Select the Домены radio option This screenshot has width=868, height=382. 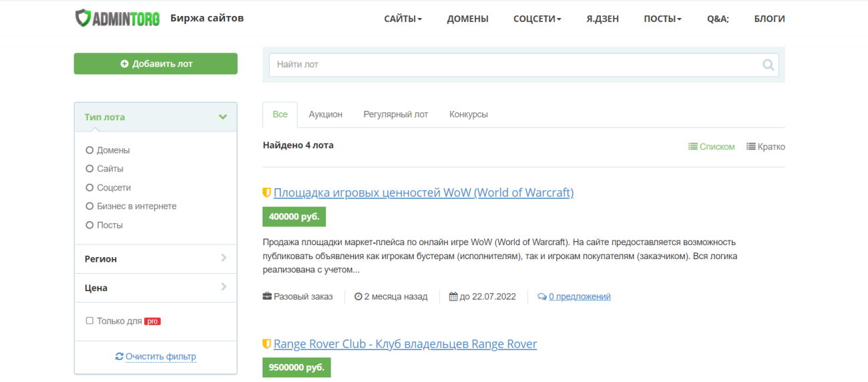pyautogui.click(x=89, y=150)
